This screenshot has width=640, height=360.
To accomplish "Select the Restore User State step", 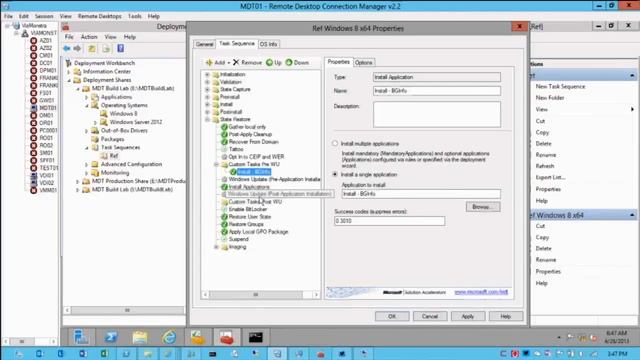I will (250, 217).
